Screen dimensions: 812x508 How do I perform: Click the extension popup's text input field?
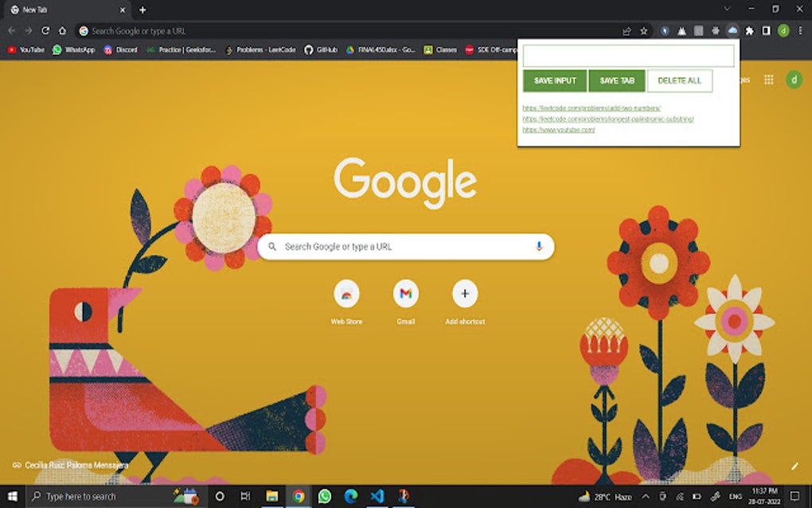(x=628, y=55)
